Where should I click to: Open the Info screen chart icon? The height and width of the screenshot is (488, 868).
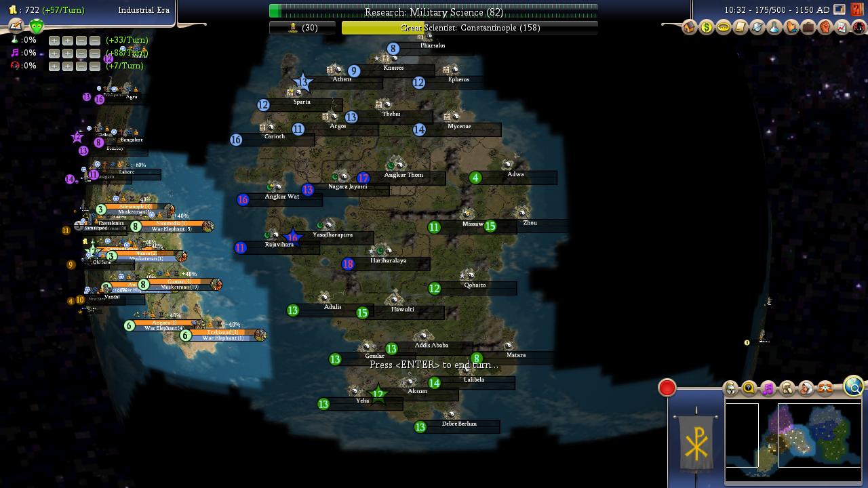point(842,28)
